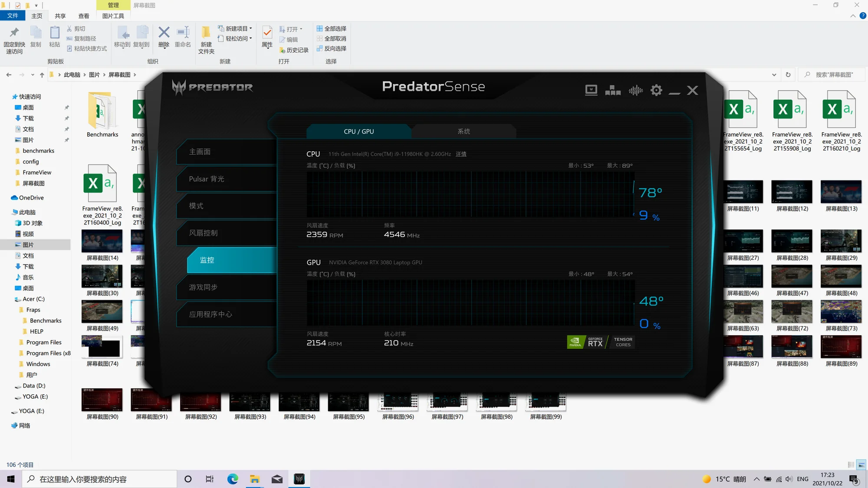The height and width of the screenshot is (488, 868).
Task: Click the Copy icon in ribbon
Action: click(x=36, y=33)
